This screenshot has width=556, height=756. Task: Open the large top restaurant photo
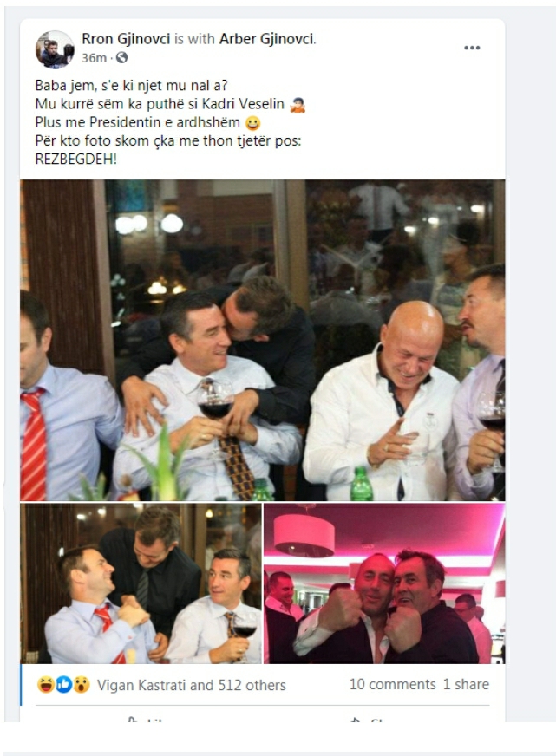point(262,340)
